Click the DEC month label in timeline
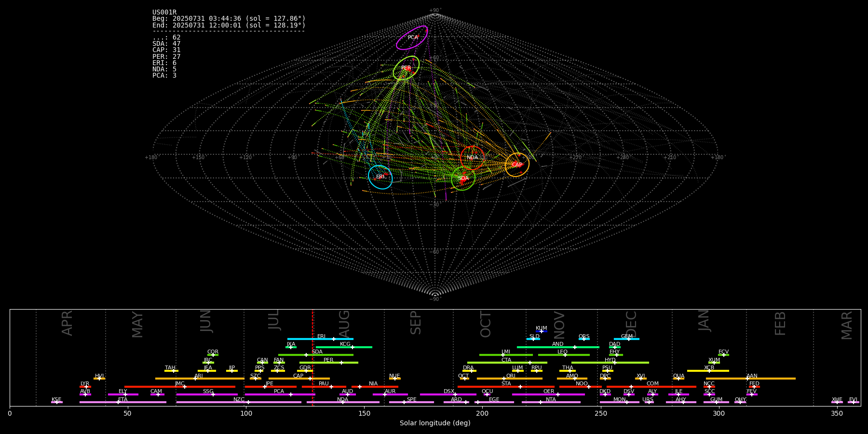 click(631, 324)
